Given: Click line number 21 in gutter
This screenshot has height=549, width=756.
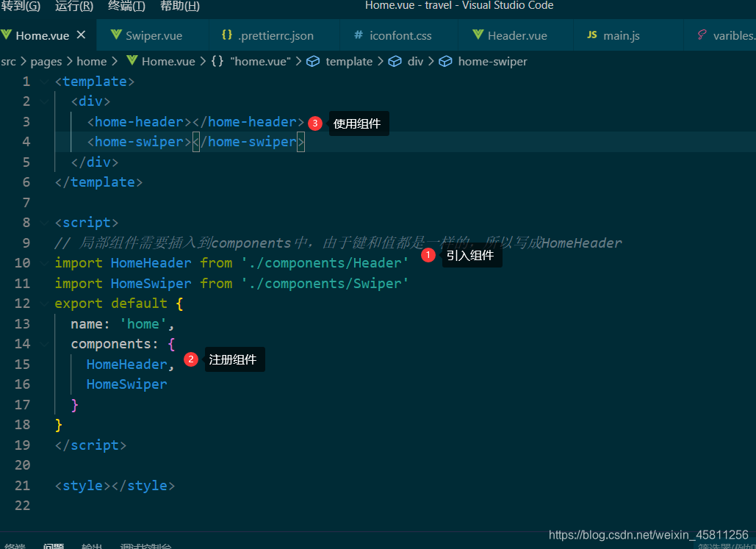Looking at the screenshot, I should point(22,486).
